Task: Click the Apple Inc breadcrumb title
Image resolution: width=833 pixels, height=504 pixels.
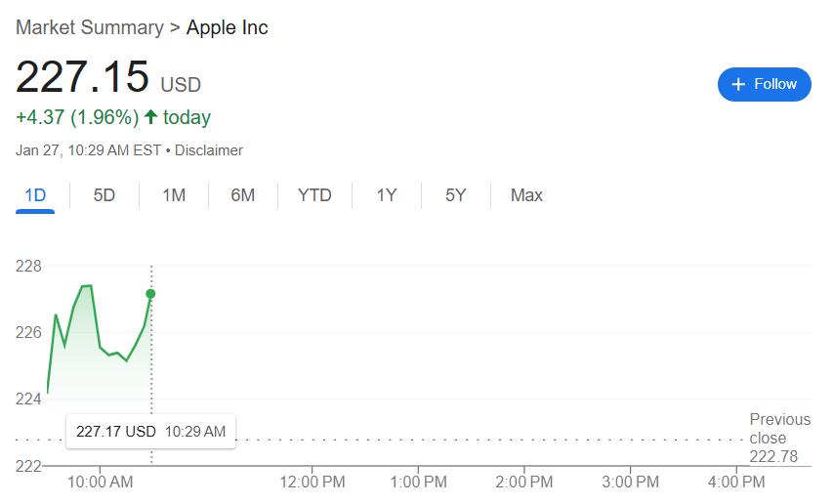Action: click(x=227, y=27)
